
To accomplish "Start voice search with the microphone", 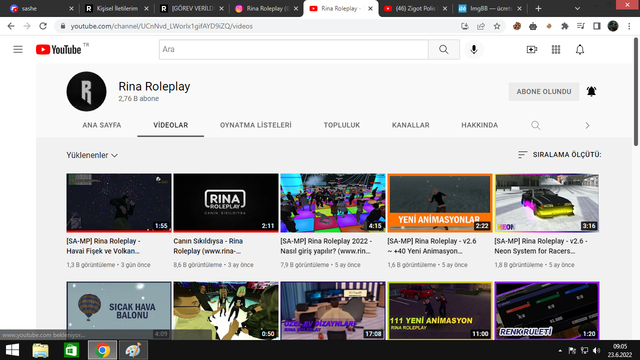I will coord(473,49).
